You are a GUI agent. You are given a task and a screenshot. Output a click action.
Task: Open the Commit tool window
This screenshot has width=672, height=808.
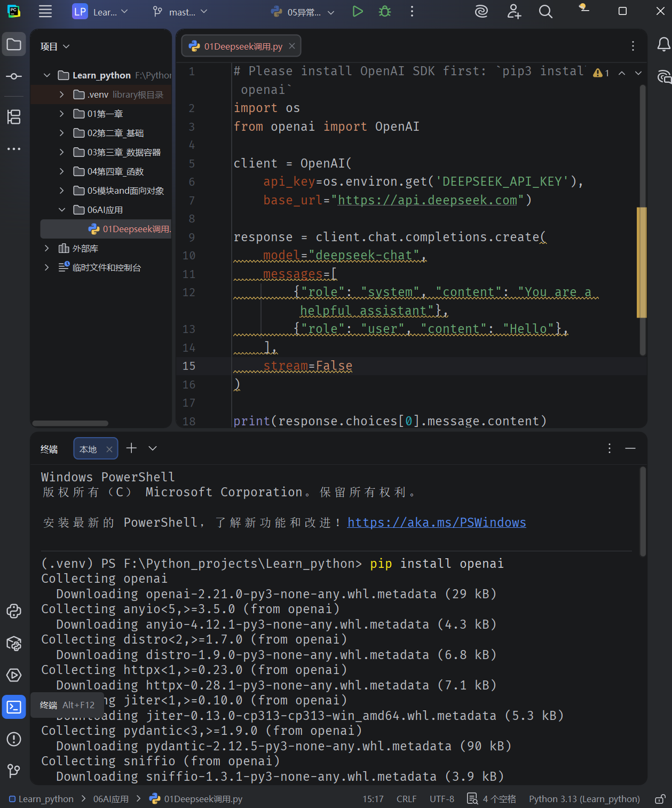pyautogui.click(x=14, y=76)
